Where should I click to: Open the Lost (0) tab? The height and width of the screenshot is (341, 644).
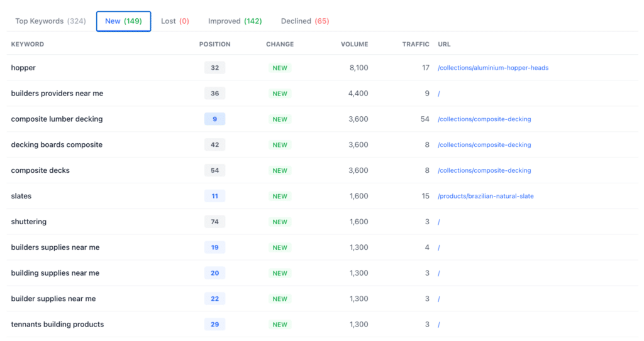coord(175,21)
